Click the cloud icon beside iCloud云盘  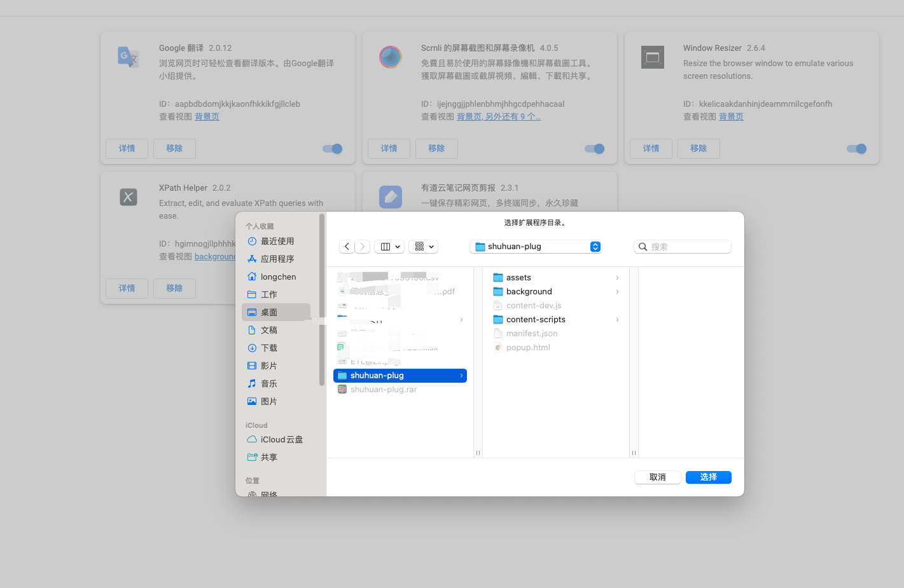(x=252, y=440)
